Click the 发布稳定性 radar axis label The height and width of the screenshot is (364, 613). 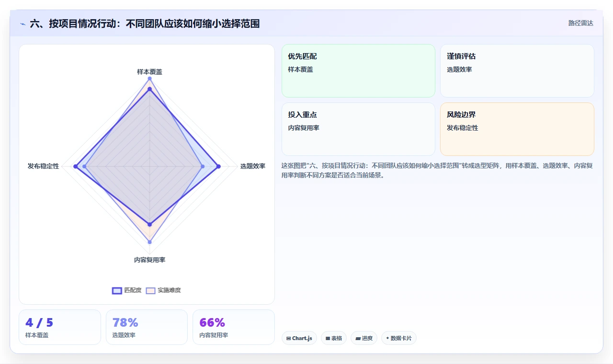pos(43,166)
